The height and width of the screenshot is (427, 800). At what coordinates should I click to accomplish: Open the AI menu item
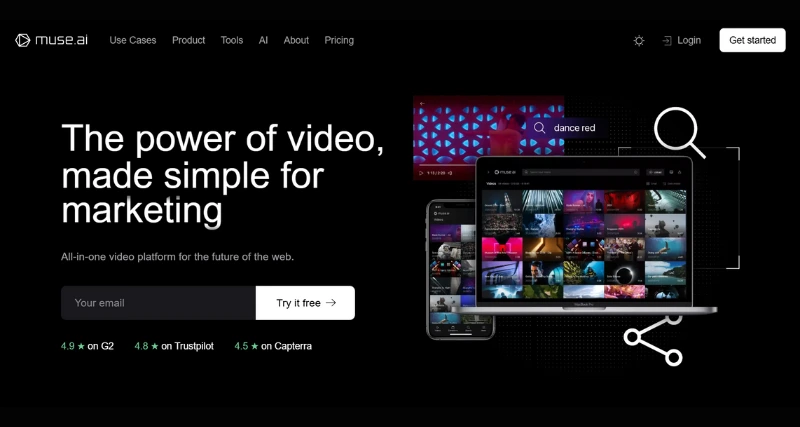coord(263,40)
